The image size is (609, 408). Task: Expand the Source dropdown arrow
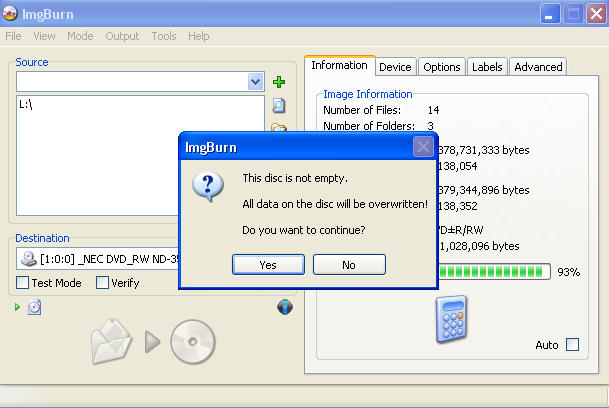(255, 82)
